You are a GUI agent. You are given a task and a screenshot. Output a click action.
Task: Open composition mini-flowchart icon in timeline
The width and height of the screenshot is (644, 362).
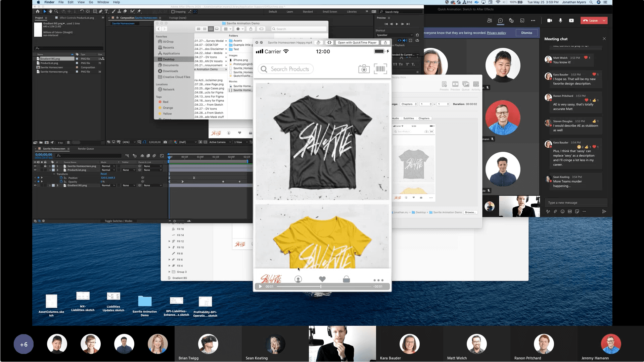tap(127, 156)
